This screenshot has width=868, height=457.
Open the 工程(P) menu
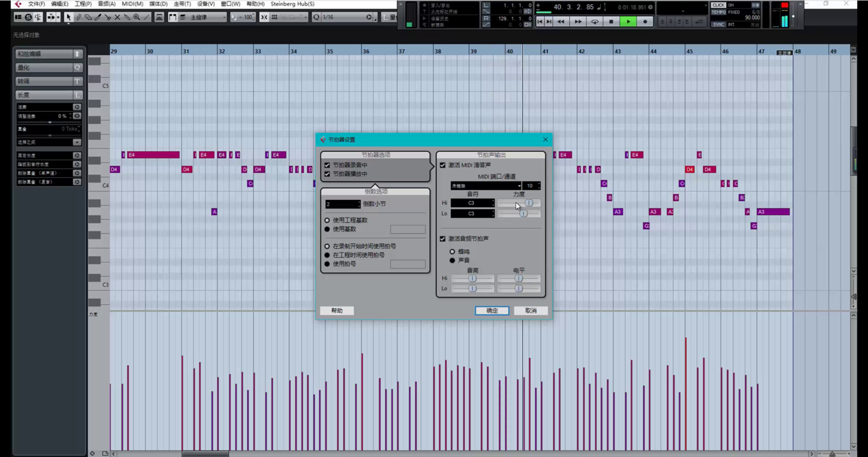pyautogui.click(x=83, y=4)
